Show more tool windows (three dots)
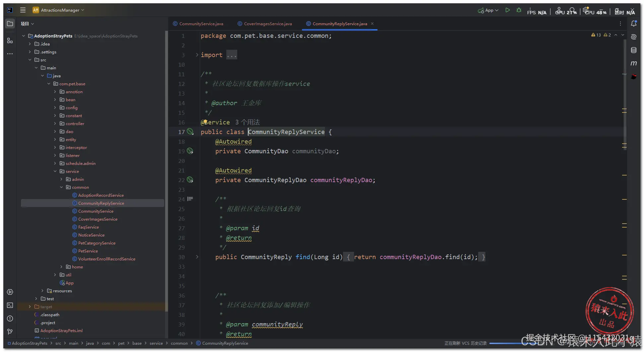This screenshot has height=352, width=644. tap(10, 54)
